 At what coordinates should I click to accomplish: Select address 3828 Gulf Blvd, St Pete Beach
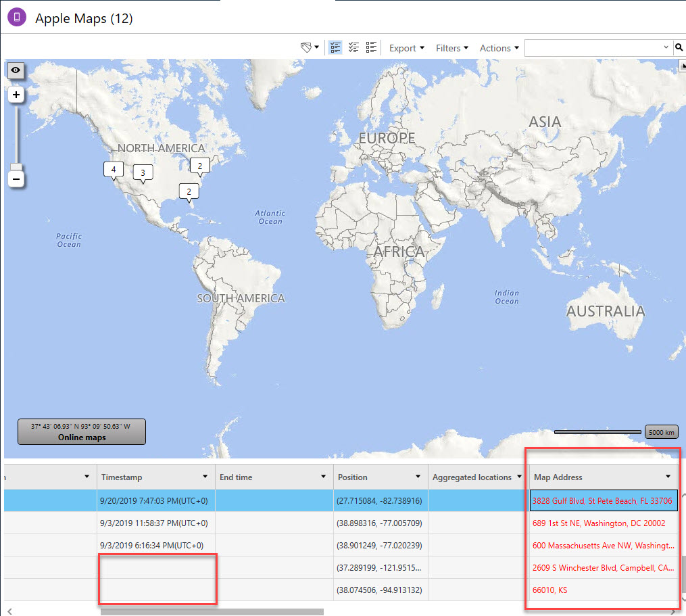[602, 501]
